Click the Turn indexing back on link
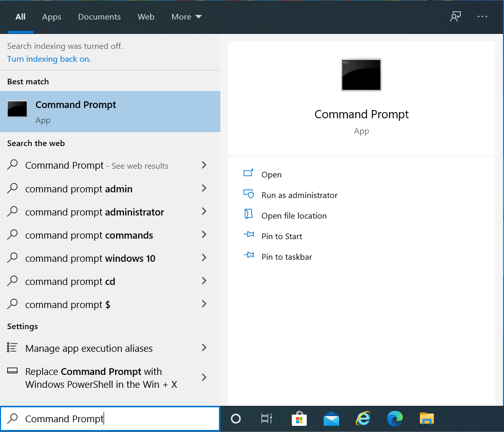Image resolution: width=504 pixels, height=432 pixels. pos(49,59)
